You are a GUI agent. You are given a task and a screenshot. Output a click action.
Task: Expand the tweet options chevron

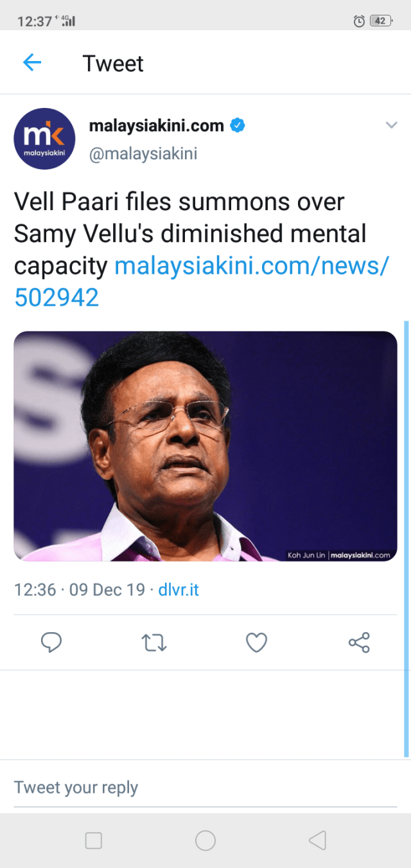391,125
